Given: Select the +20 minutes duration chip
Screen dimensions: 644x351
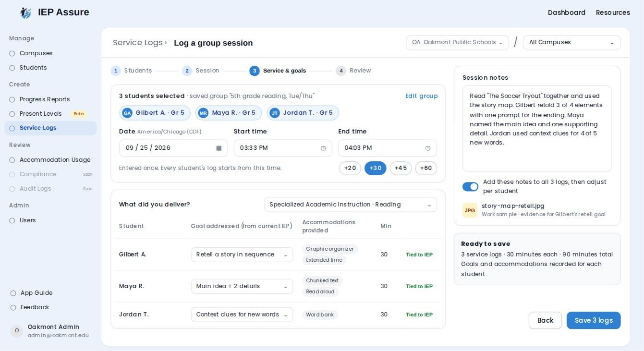Looking at the screenshot, I should click(x=350, y=168).
